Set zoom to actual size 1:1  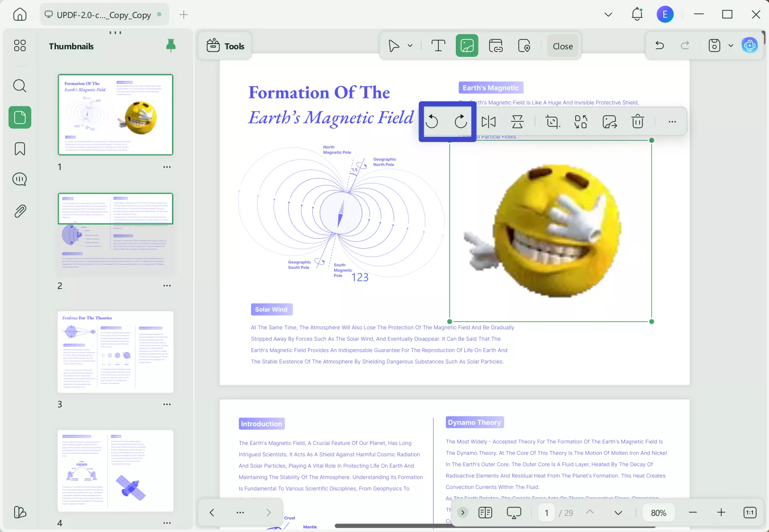coord(750,513)
